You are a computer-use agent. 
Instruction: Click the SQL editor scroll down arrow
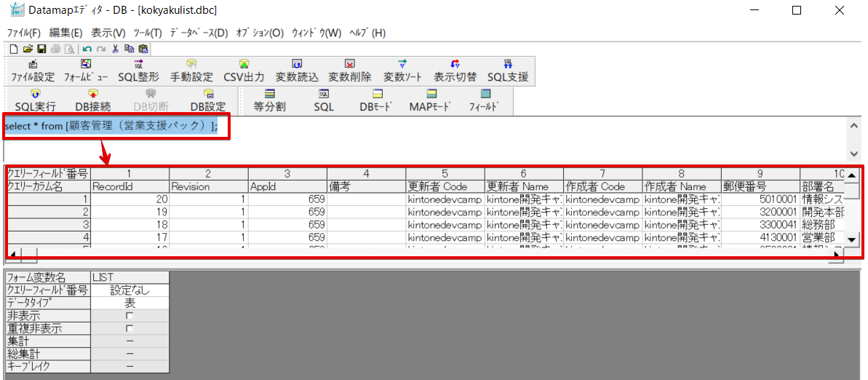[x=854, y=154]
